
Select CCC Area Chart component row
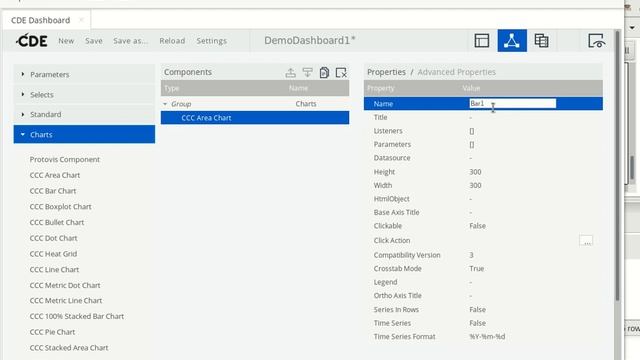(x=255, y=118)
